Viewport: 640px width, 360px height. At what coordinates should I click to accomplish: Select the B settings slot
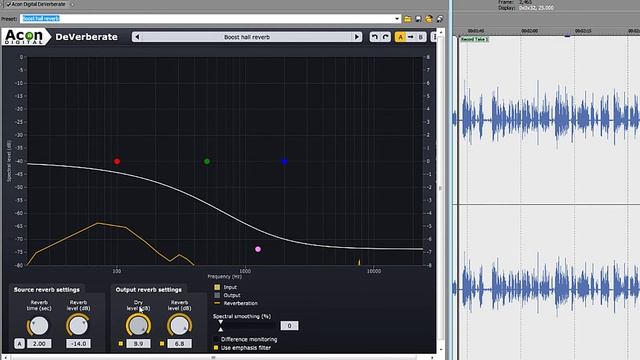click(421, 37)
